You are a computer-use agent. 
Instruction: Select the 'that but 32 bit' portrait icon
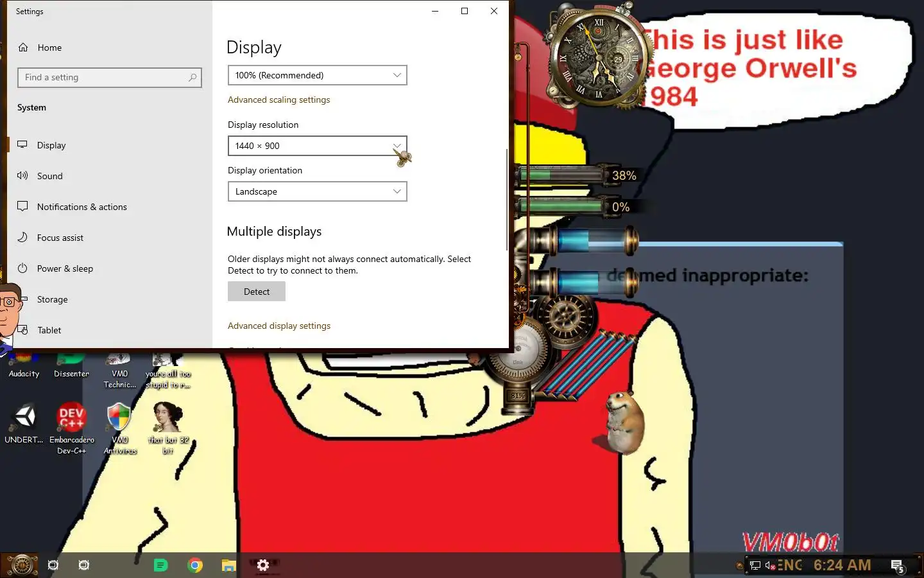point(167,429)
